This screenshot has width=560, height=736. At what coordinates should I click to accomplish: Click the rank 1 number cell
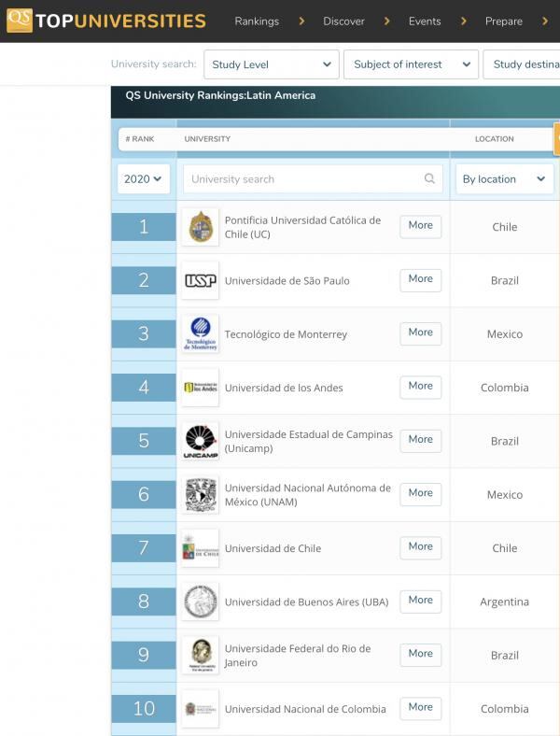coord(144,227)
